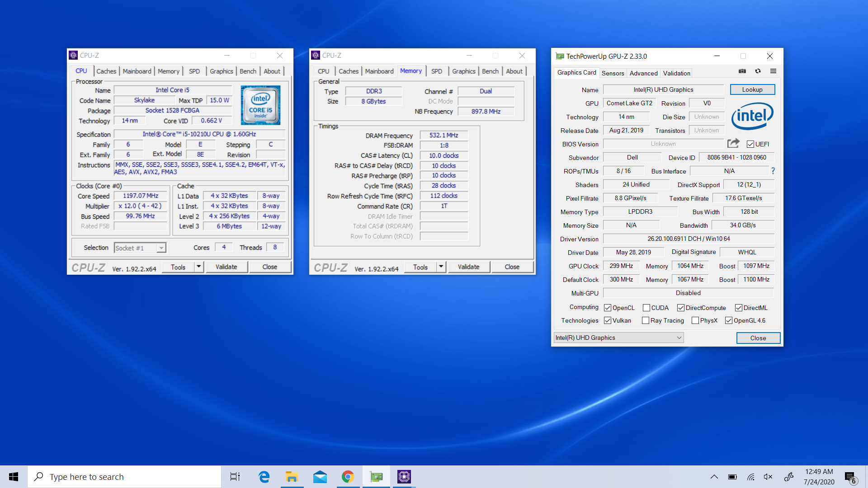Expand Tools arrow in Memory CPU-Z window

tap(441, 267)
